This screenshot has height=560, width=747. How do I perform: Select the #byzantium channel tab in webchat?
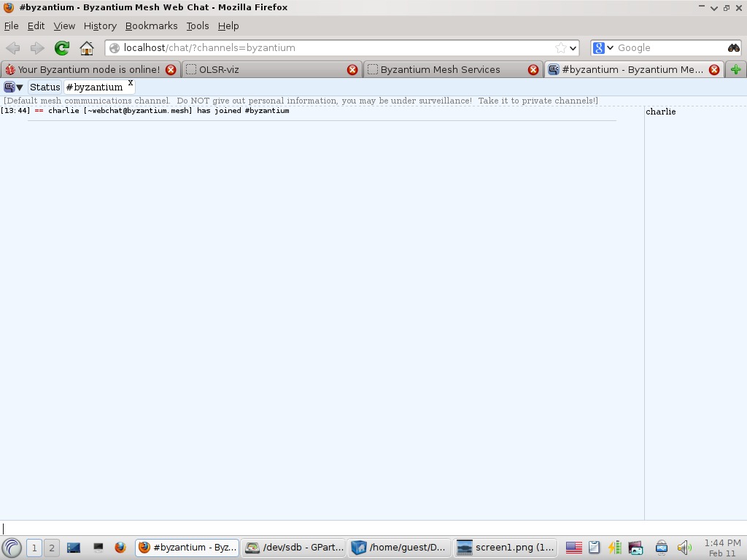pyautogui.click(x=94, y=87)
